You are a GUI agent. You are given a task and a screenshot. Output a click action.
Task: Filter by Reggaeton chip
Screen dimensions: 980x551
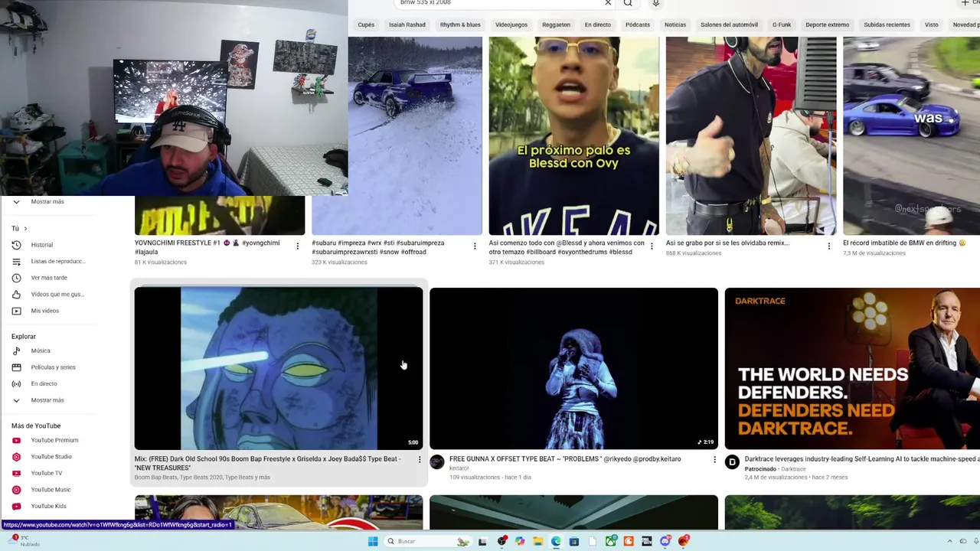coord(556,24)
